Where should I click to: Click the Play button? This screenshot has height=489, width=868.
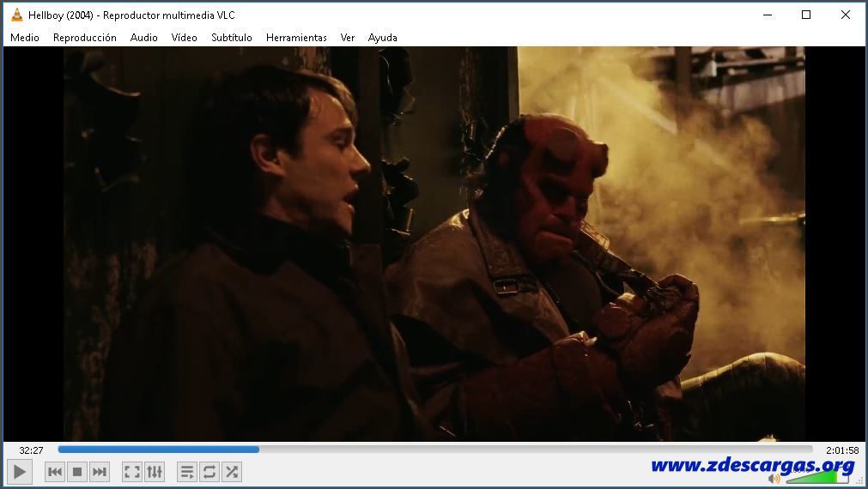click(x=19, y=472)
